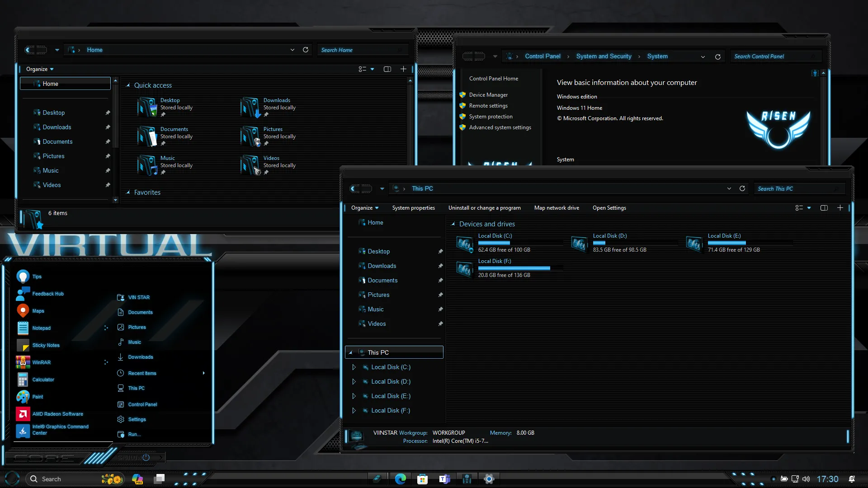Expand Local Disk (E:) tree node
The height and width of the screenshot is (488, 868).
(x=354, y=396)
